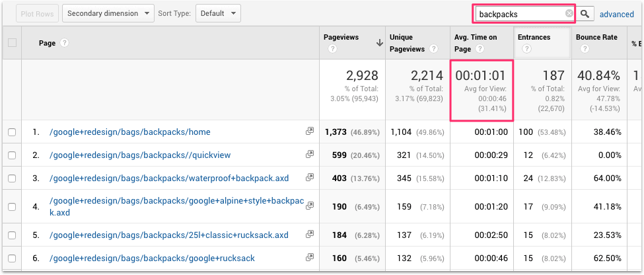This screenshot has height=275, width=644.
Task: Show help for Avg. Time on Page
Action: pyautogui.click(x=480, y=49)
